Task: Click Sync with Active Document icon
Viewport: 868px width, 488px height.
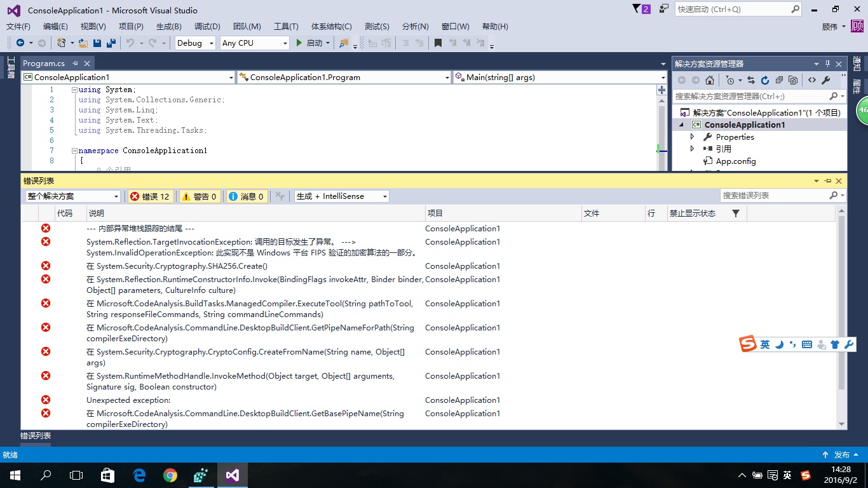Action: click(x=750, y=80)
